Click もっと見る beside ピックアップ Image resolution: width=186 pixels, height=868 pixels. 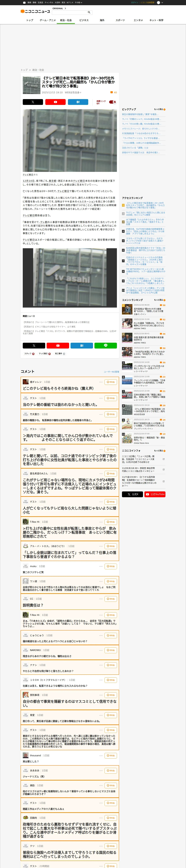tap(160, 109)
